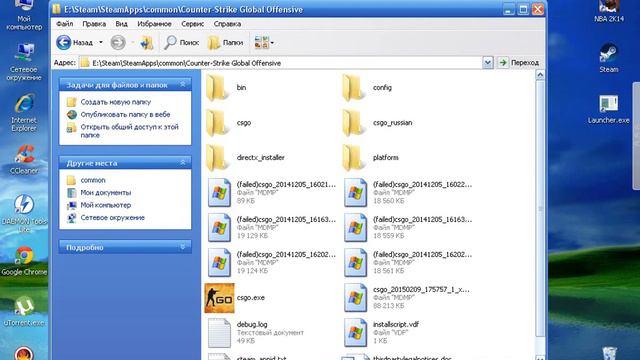Viewport: 640px width, 360px height.
Task: Click the Forward arrow toolbar icon
Action: 118,42
